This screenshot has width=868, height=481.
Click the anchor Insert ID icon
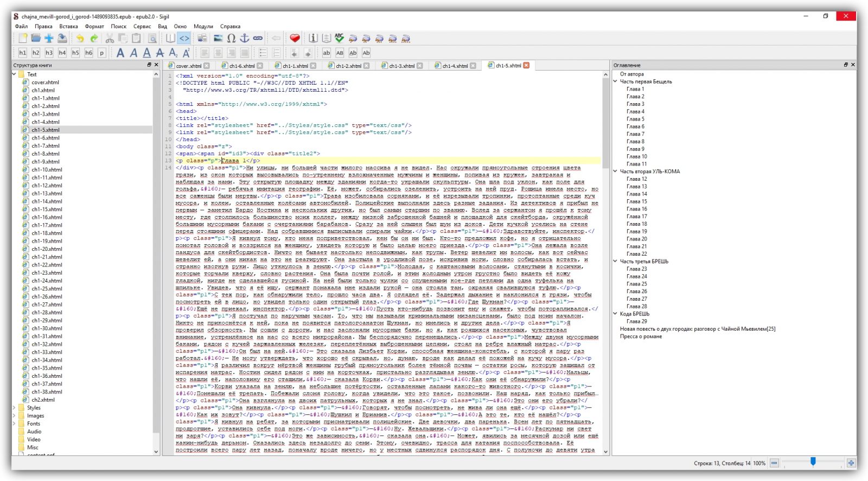point(244,38)
